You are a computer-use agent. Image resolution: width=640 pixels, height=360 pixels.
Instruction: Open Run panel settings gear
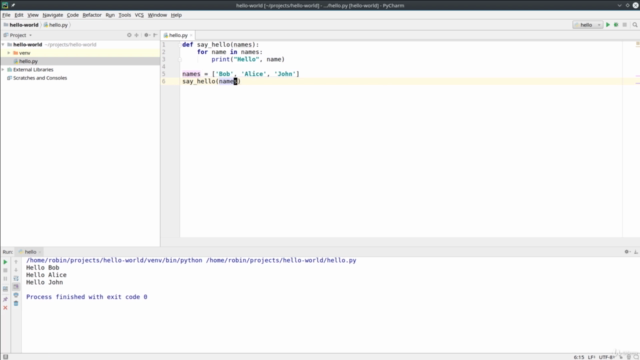pyautogui.click(x=627, y=252)
